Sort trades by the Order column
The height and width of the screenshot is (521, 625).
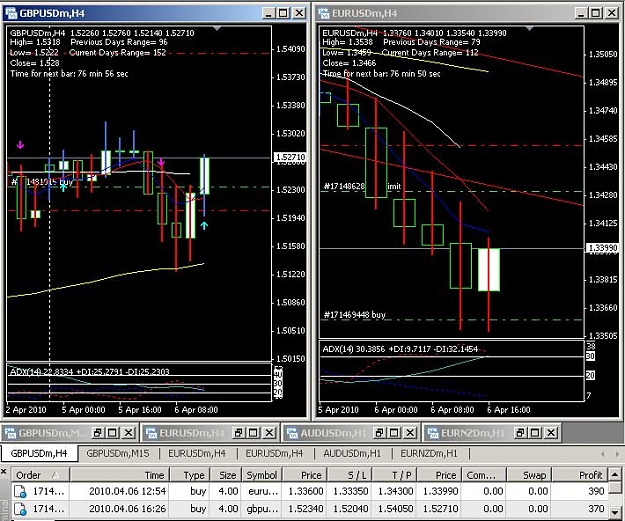41,475
